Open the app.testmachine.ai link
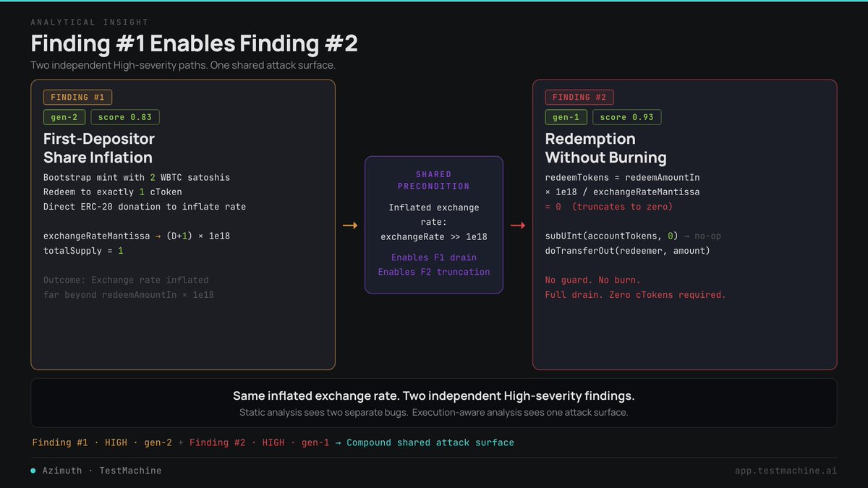This screenshot has width=868, height=488. coord(786,471)
